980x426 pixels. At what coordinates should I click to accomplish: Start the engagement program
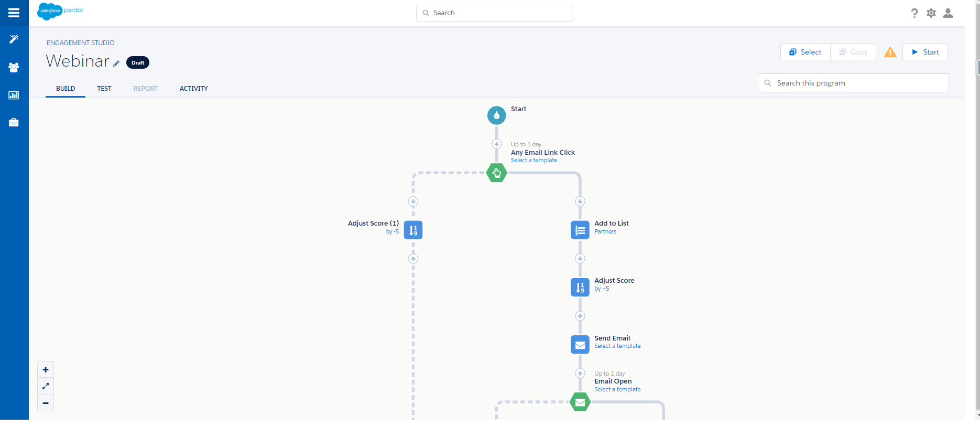click(x=925, y=52)
